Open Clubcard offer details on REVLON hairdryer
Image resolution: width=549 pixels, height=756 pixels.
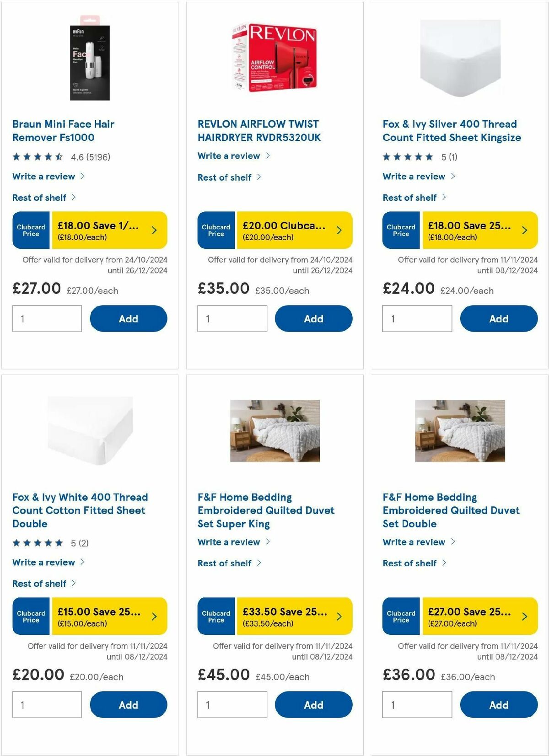[x=339, y=230]
